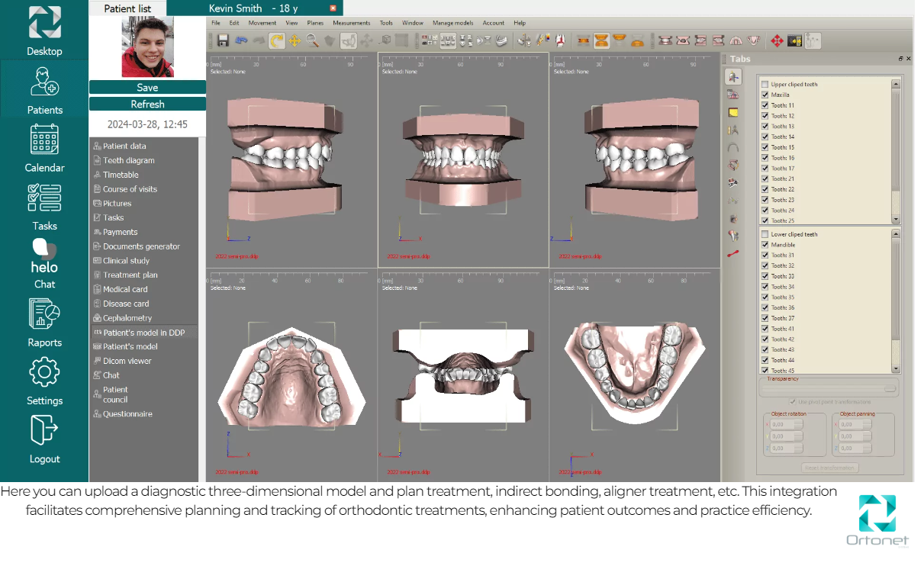Open the yellow note tab icon
Screen dimensions: 924x566
tap(733, 112)
